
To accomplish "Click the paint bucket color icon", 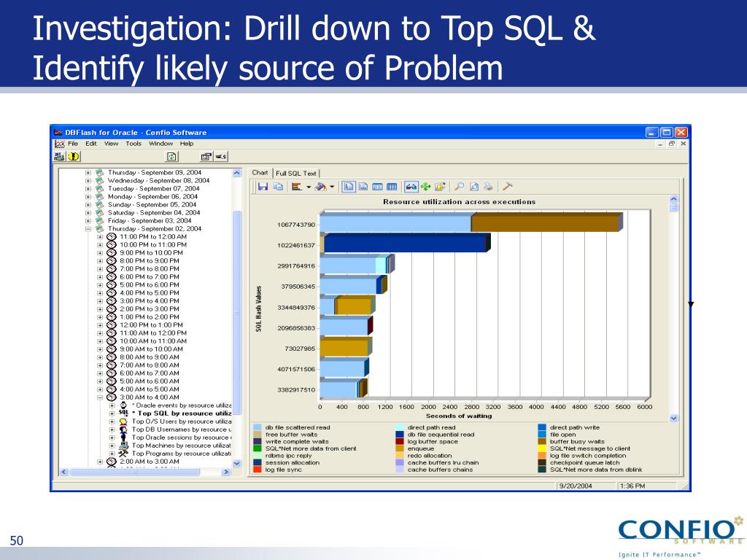I will [321, 187].
